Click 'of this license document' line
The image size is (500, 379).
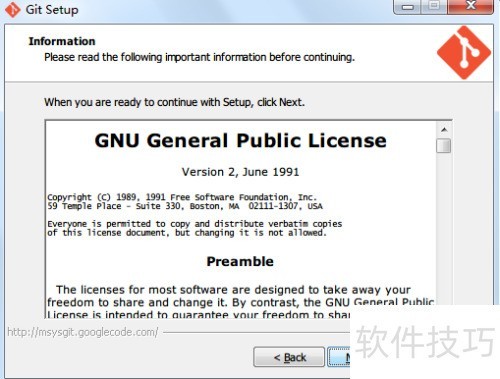187,233
